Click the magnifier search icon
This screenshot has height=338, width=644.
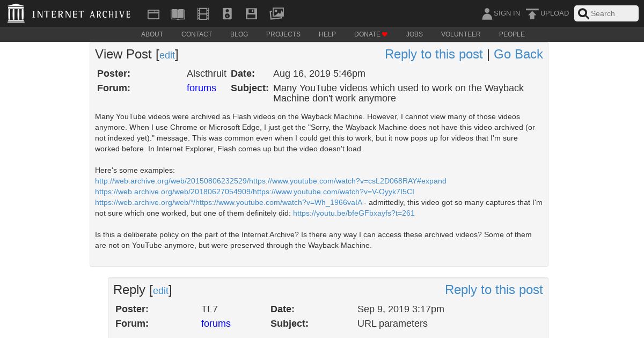(583, 14)
